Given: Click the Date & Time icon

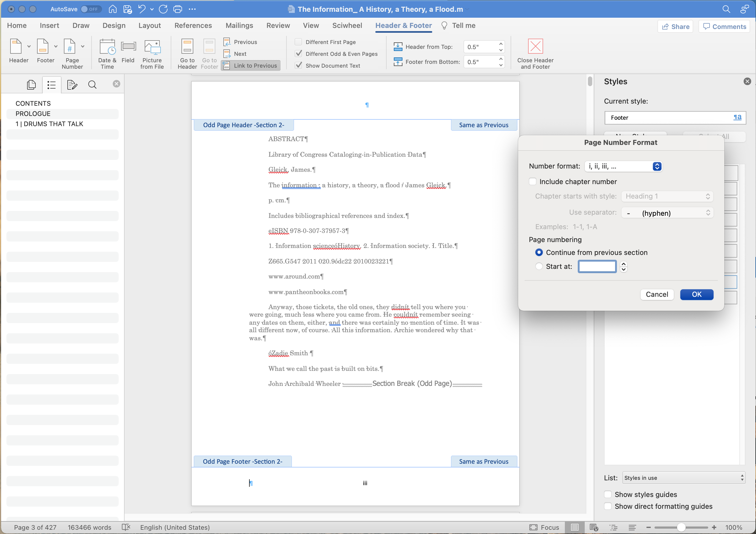Looking at the screenshot, I should pos(107,47).
